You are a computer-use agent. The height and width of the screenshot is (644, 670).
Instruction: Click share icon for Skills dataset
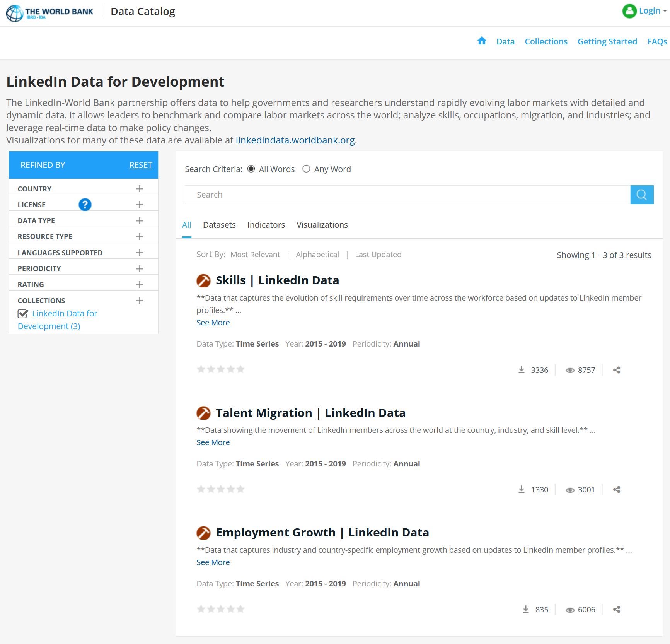pos(616,370)
